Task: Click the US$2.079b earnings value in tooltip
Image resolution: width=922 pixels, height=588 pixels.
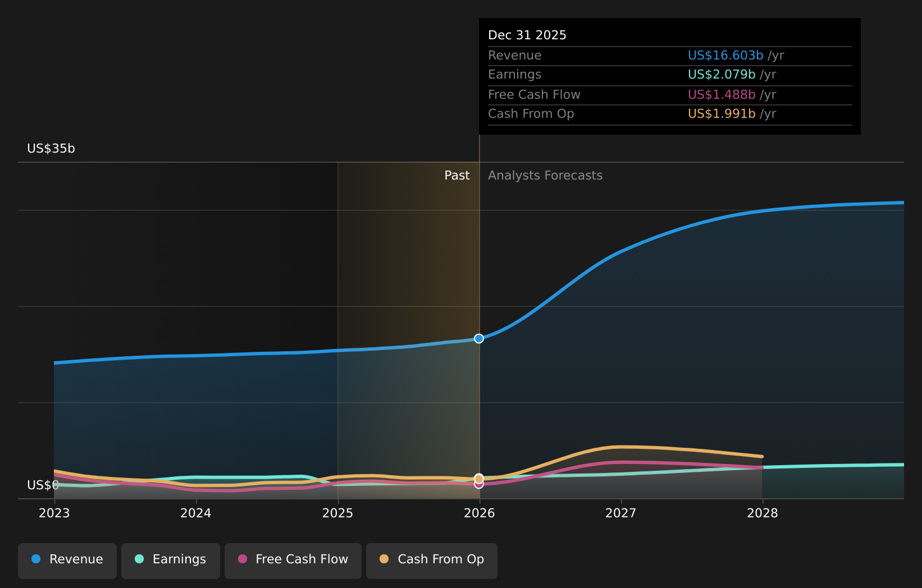Action: point(721,75)
